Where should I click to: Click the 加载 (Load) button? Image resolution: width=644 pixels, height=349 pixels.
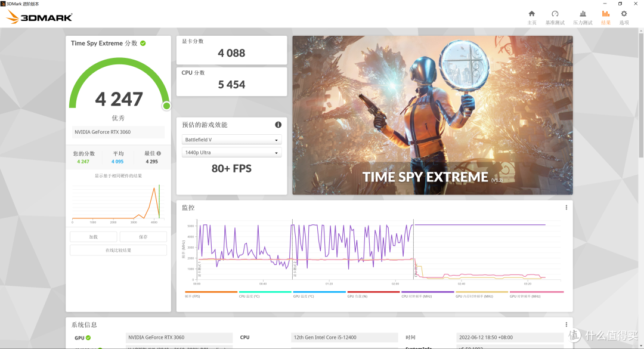pyautogui.click(x=93, y=237)
